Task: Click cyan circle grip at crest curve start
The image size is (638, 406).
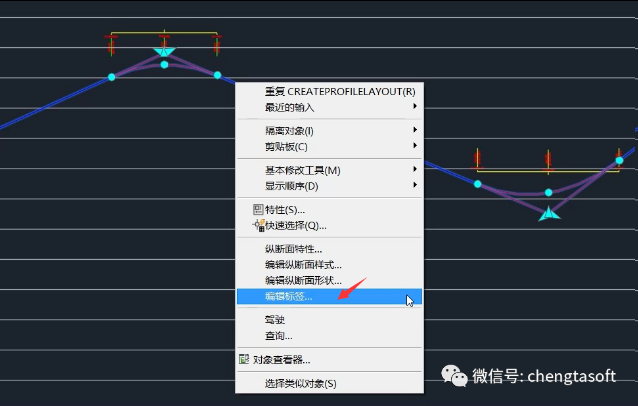Action: pos(111,77)
